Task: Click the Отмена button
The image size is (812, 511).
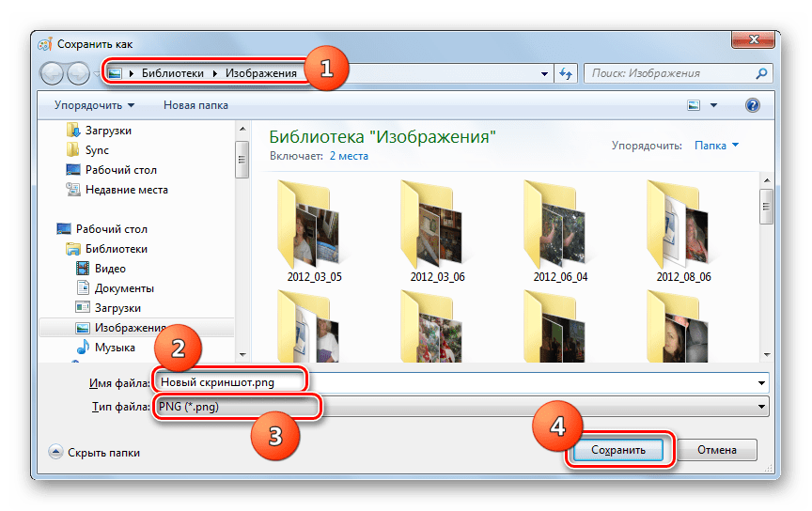Action: (717, 450)
